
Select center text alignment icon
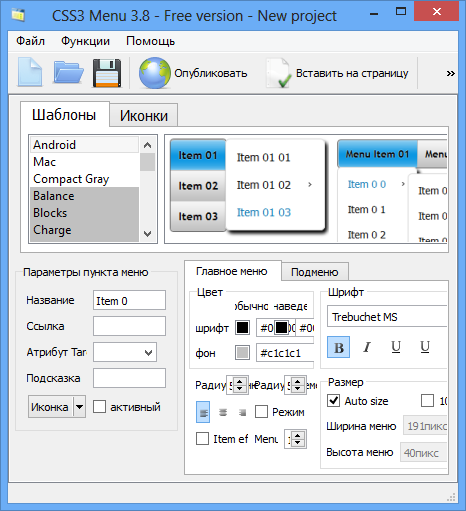(223, 412)
